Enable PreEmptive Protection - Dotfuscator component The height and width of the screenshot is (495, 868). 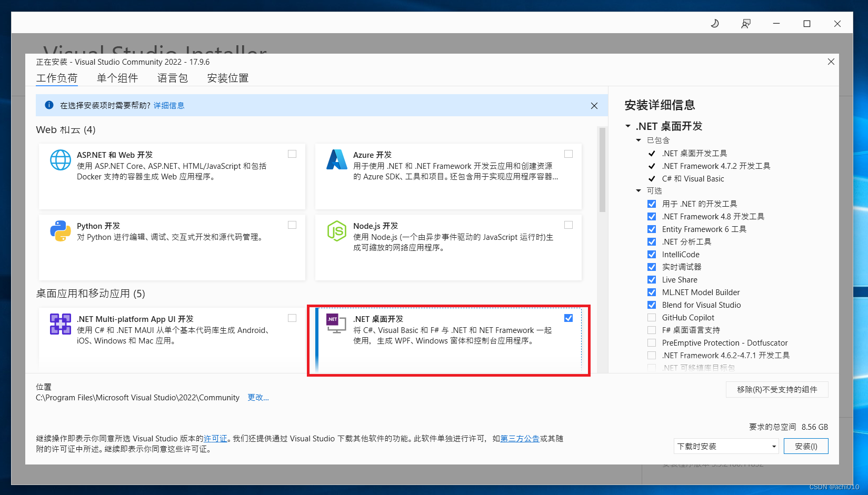click(x=652, y=343)
